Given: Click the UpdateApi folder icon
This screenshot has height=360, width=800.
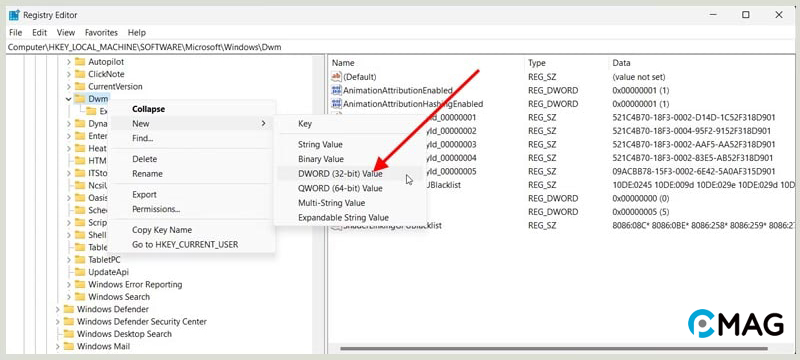Looking at the screenshot, I should tap(80, 272).
